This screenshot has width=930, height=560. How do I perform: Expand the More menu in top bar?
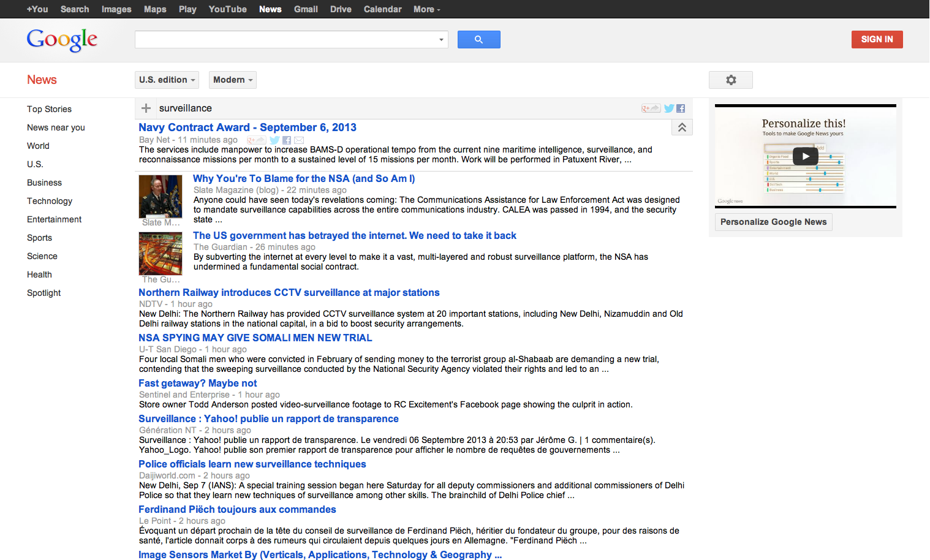coord(426,9)
